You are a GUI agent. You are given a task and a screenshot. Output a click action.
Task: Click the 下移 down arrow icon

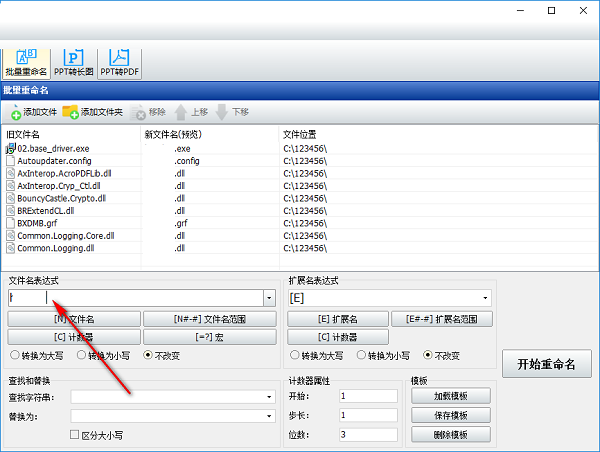[x=222, y=113]
